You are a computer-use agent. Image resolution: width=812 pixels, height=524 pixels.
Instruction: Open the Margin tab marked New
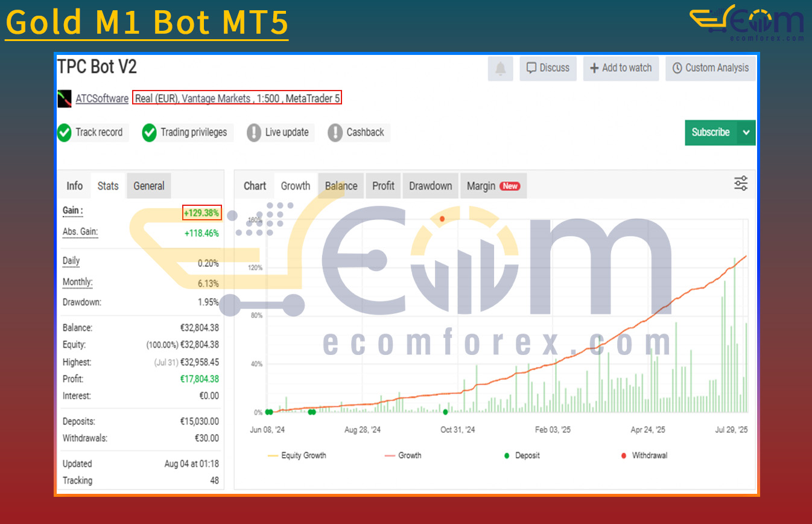coord(493,186)
